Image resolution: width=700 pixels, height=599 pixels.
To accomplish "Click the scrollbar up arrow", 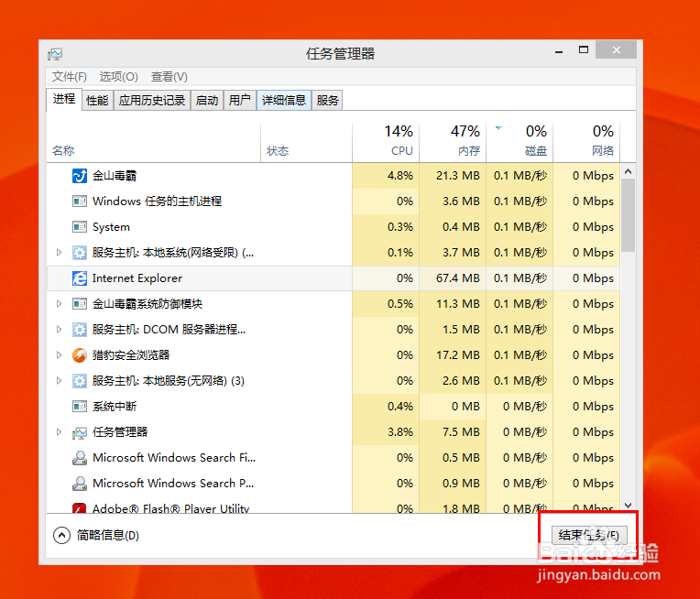I will (629, 171).
